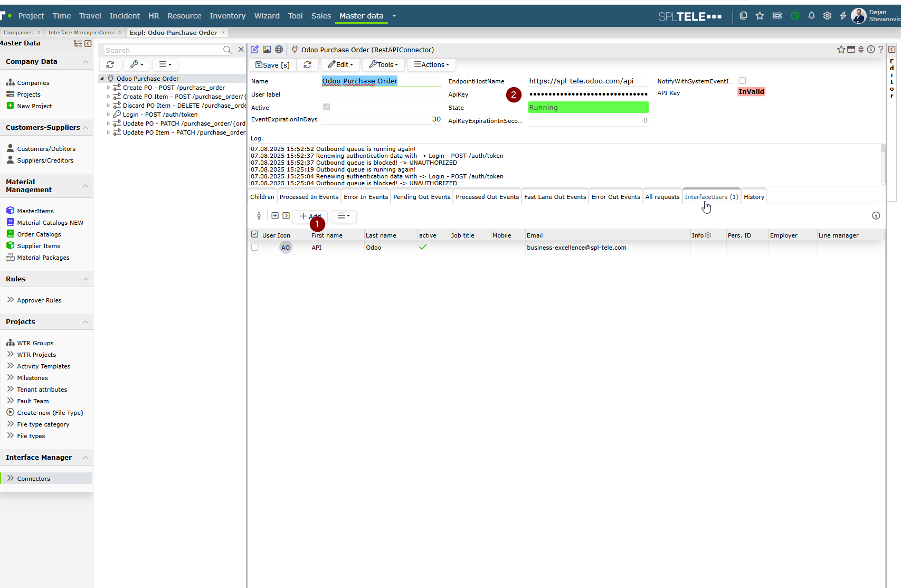Refresh the connector detail form

tap(307, 64)
